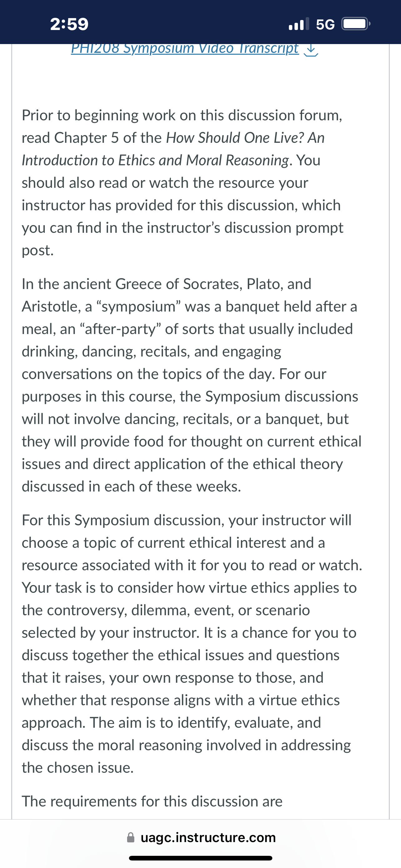
Task: Tap the sentence beginning 'The aim is to identify'
Action: coord(186,745)
